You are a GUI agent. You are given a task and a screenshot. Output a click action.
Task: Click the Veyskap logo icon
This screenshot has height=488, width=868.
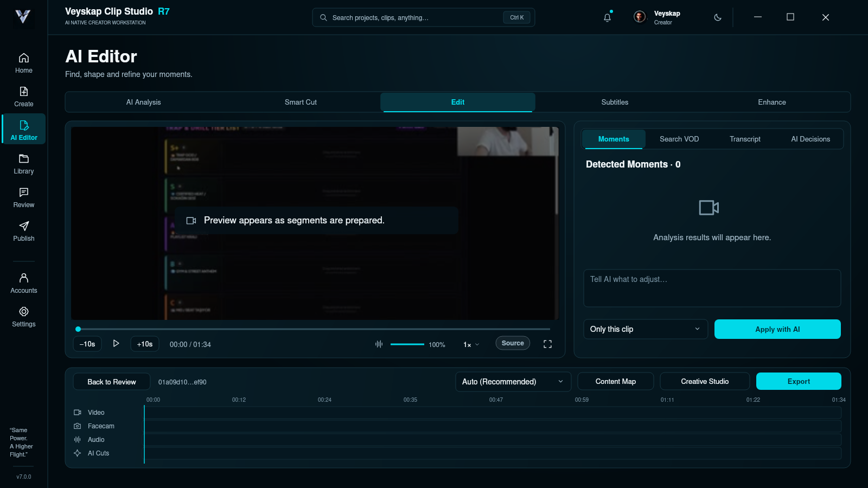click(23, 17)
